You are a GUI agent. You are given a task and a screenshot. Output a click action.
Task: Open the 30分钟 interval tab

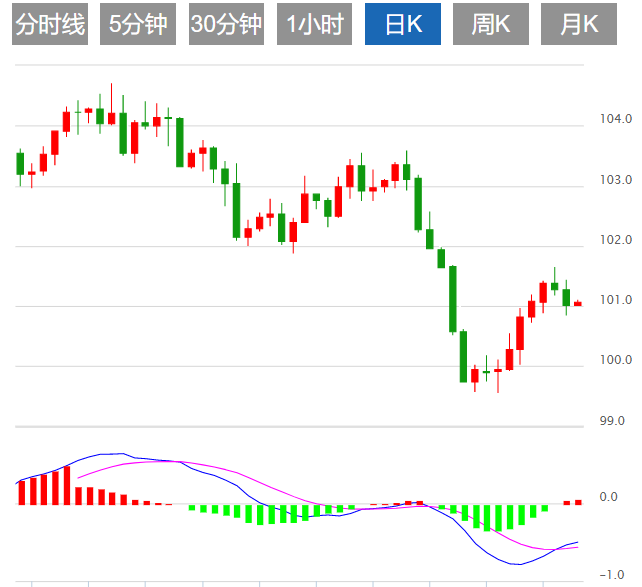pyautogui.click(x=227, y=25)
